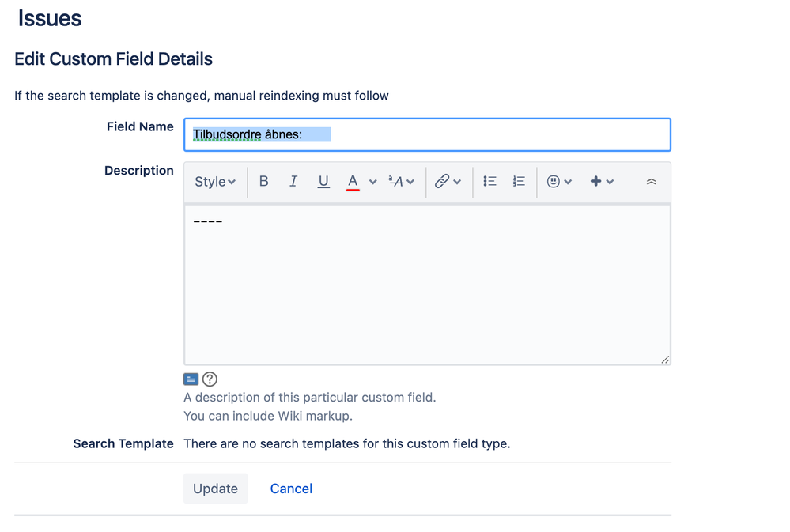Screen dimensions: 790x532
Task: Expand more text colors dropdown arrow
Action: click(373, 182)
